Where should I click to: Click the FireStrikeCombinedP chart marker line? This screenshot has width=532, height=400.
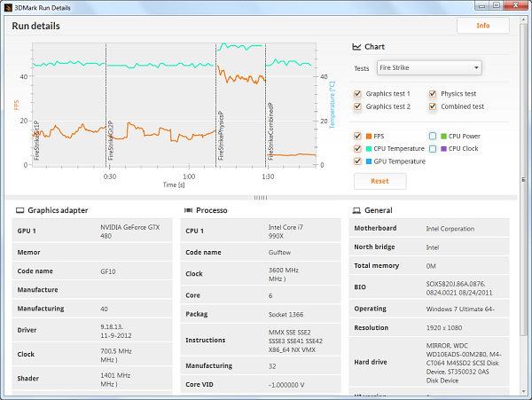pyautogui.click(x=266, y=106)
